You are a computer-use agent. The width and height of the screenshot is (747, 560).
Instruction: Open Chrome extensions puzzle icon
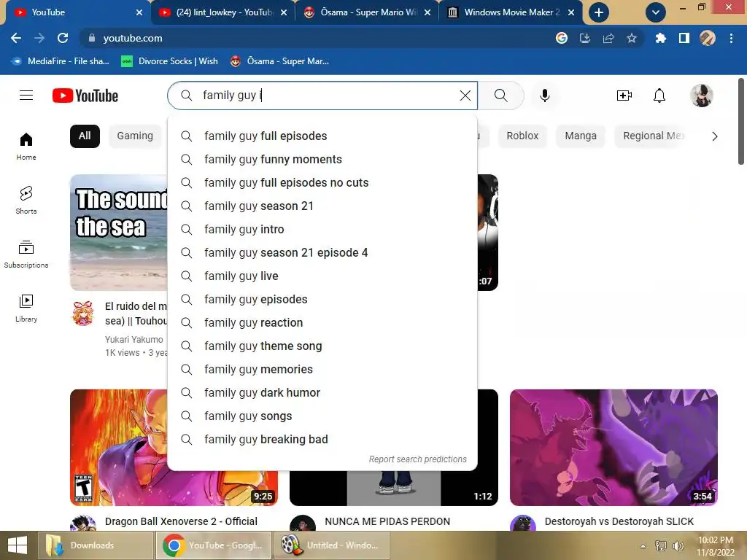[x=660, y=38]
